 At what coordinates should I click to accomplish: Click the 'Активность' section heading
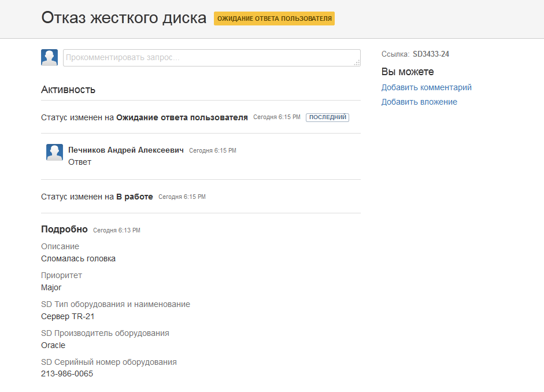point(68,90)
